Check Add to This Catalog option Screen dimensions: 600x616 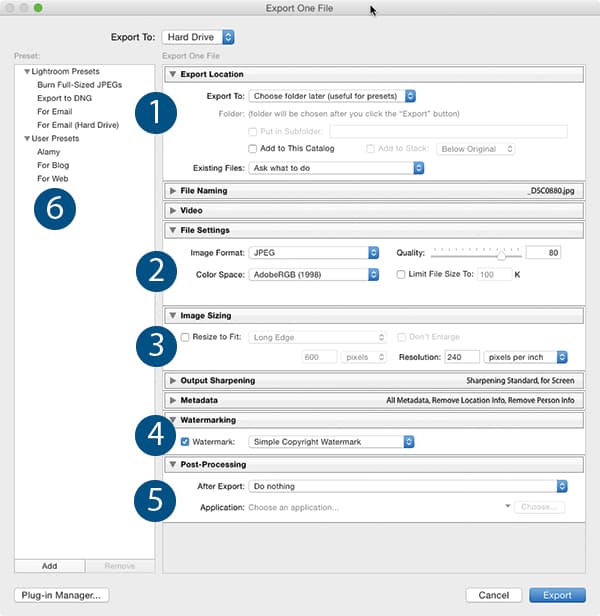(254, 148)
